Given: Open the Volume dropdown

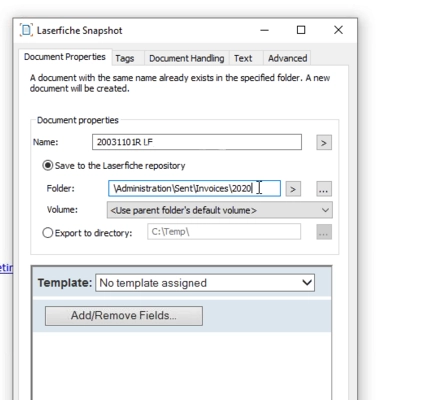Looking at the screenshot, I should [220, 210].
